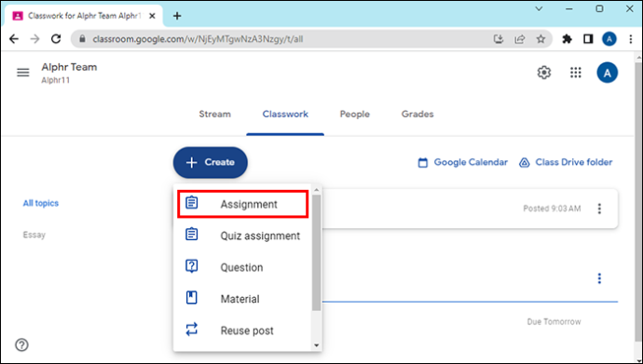Open the three-dot menu beside Posted 9:03 AM
The image size is (643, 364).
[x=599, y=209]
